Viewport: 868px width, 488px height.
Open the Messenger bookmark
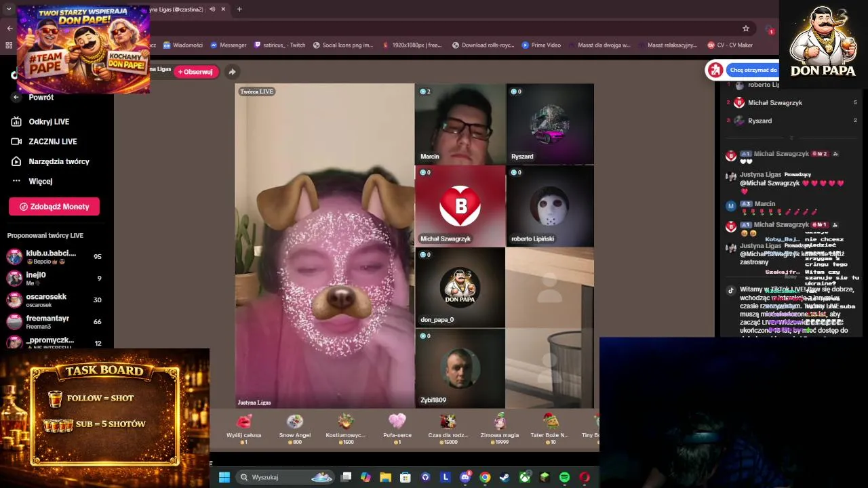pos(229,45)
